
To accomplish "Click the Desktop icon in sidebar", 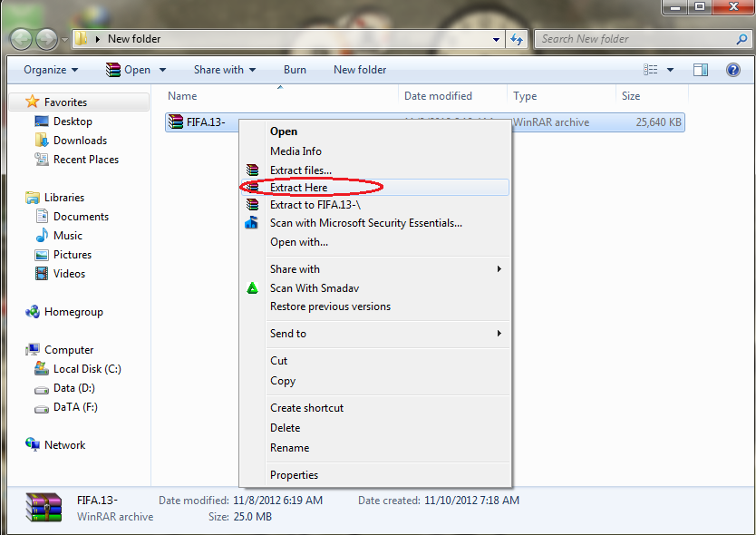I will tap(42, 122).
